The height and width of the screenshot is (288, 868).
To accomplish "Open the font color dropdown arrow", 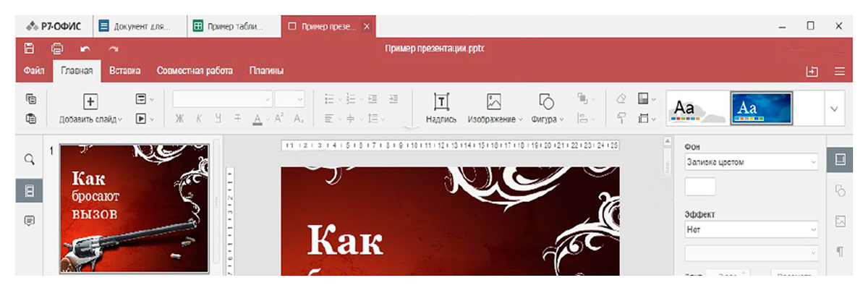I will coord(267,119).
